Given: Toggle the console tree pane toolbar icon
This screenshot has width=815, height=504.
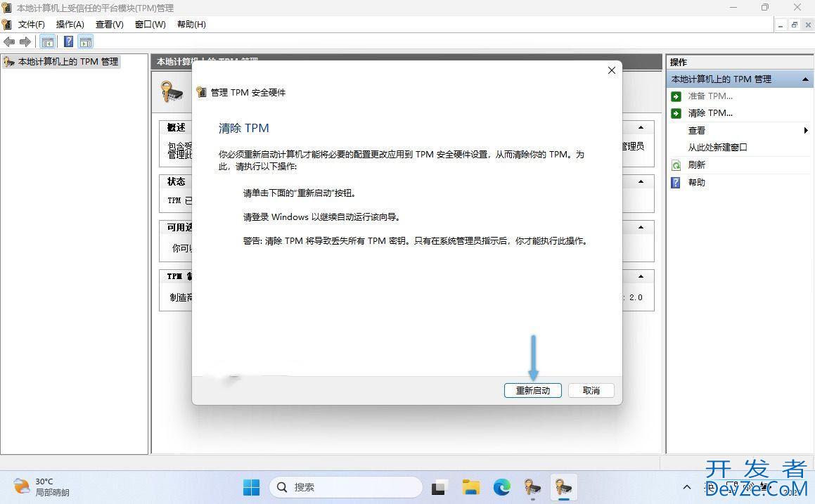Looking at the screenshot, I should [47, 41].
